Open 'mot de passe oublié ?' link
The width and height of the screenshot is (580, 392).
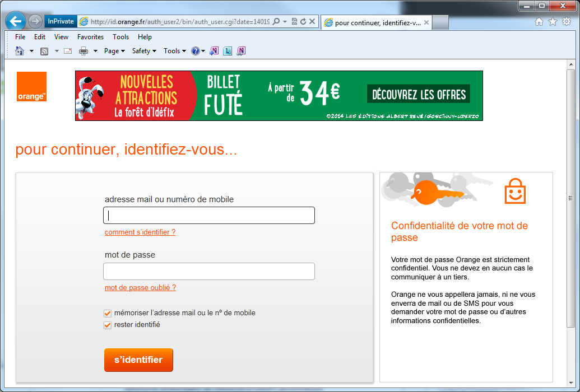(140, 288)
